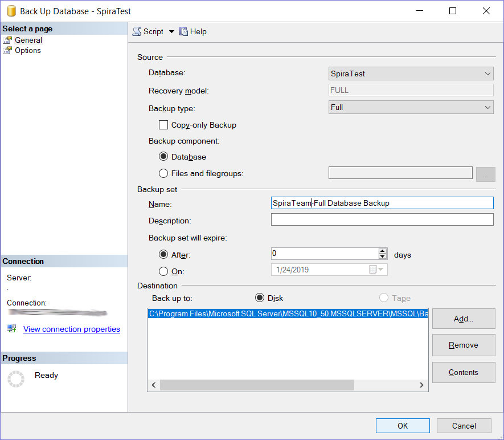Click the backup set Description field
Viewport: 504px width, 440px height.
coord(382,220)
